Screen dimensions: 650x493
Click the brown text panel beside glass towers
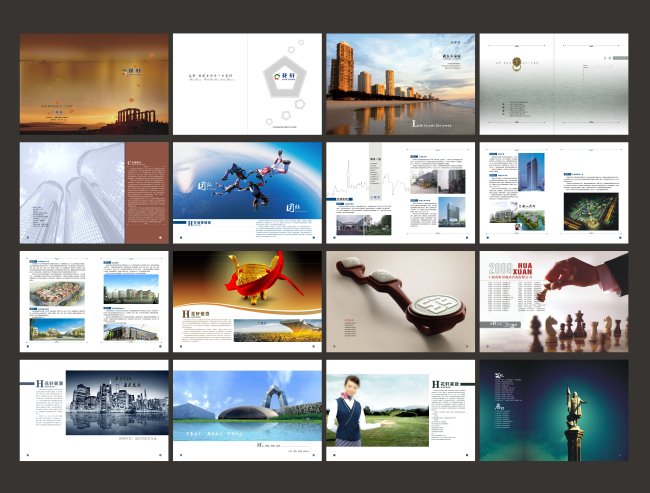(x=145, y=190)
